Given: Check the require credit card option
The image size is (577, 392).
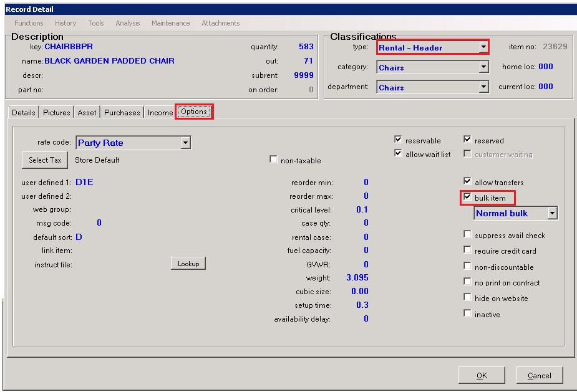Looking at the screenshot, I should pos(467,251).
